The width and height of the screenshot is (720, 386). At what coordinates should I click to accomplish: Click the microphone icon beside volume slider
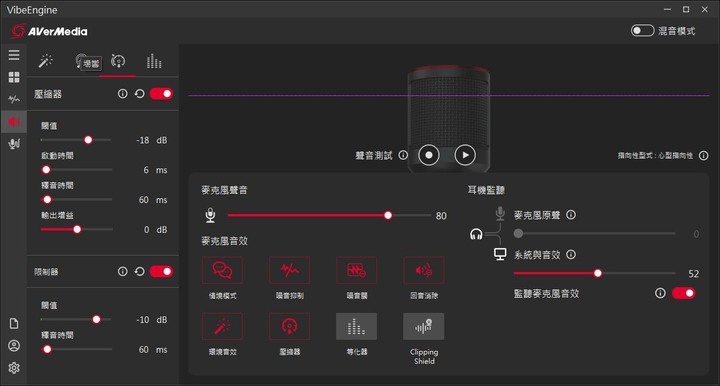tap(210, 215)
